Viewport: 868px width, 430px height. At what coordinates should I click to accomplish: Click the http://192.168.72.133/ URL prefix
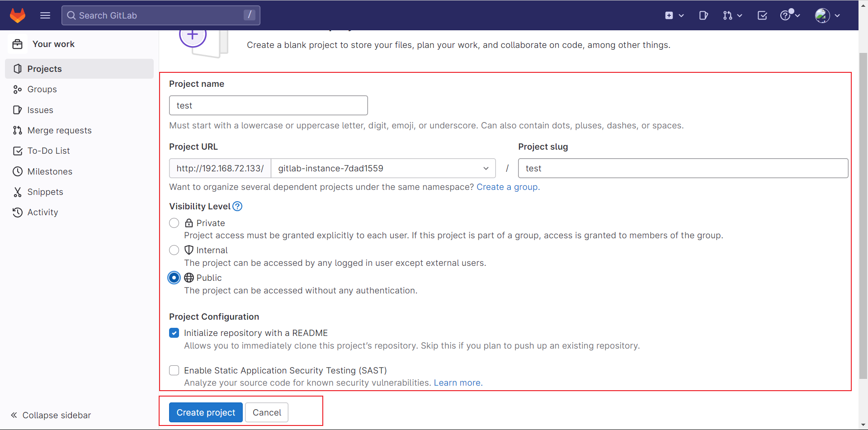(x=220, y=168)
